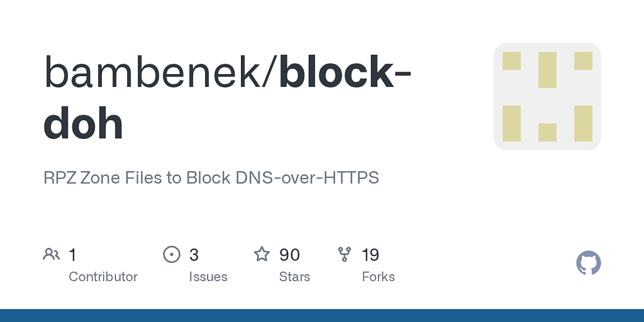Open the GitHub Octocat logo

pos(589,263)
